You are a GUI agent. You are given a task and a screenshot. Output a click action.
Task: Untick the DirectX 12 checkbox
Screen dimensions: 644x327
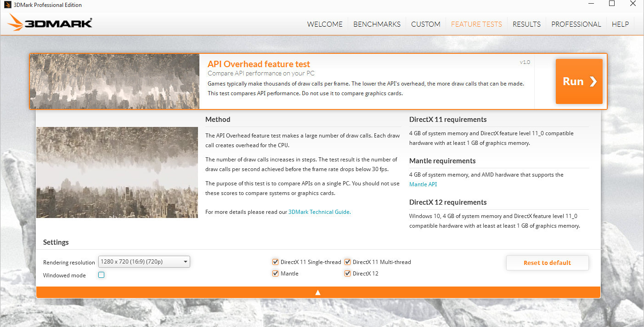pyautogui.click(x=348, y=274)
